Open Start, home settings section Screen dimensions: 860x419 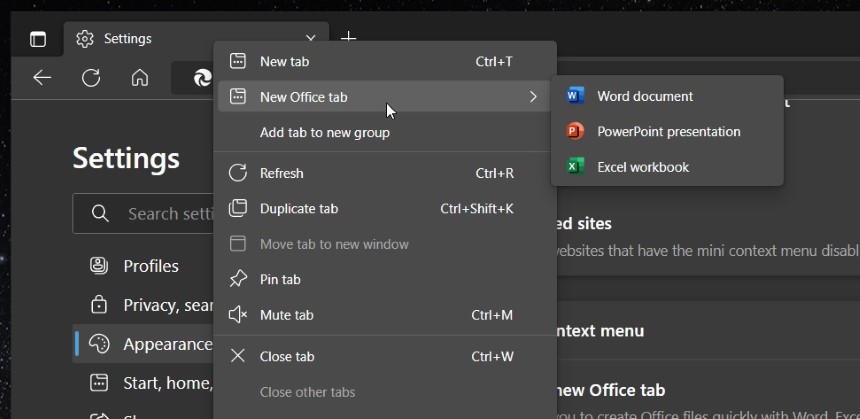coord(144,383)
